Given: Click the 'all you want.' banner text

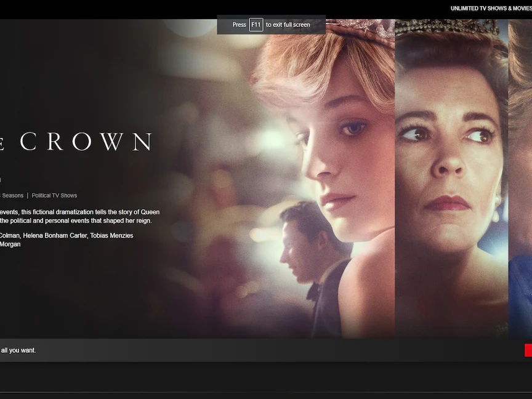Looking at the screenshot, I should click(18, 350).
